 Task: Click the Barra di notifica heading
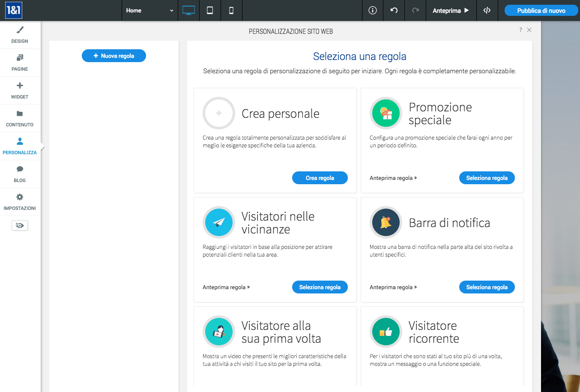449,223
